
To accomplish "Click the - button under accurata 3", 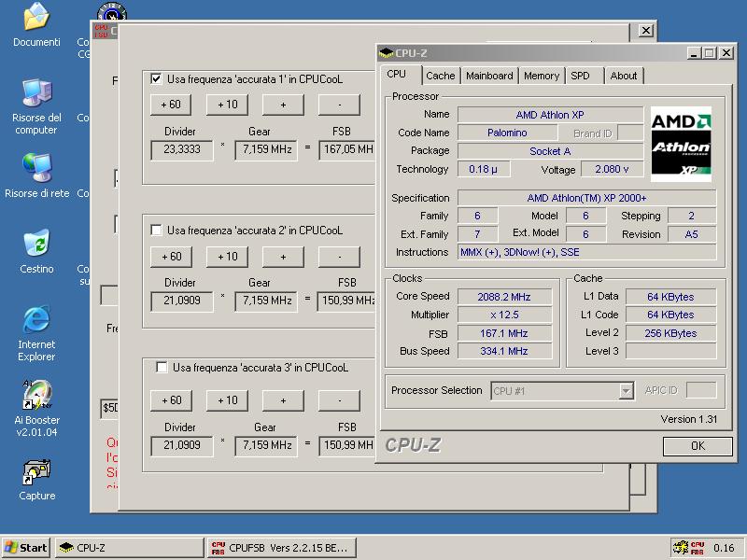I will coord(339,400).
